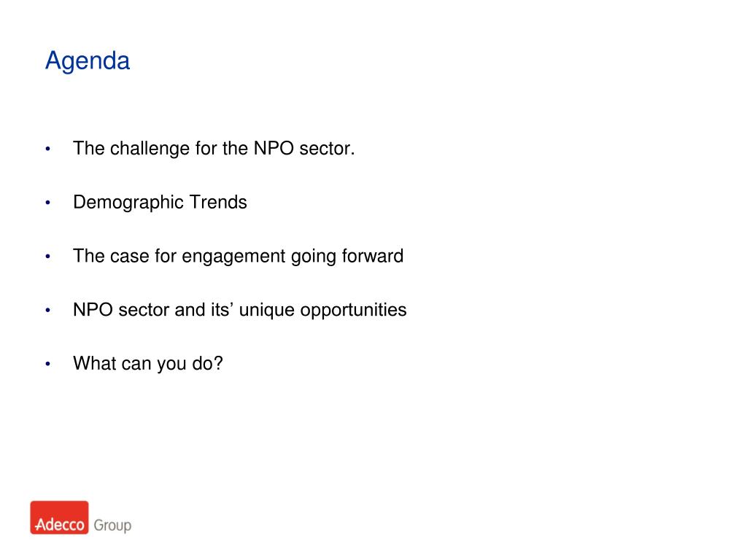
Task: Click bullet dot before "The case for engagement"
Action: pyautogui.click(x=47, y=257)
